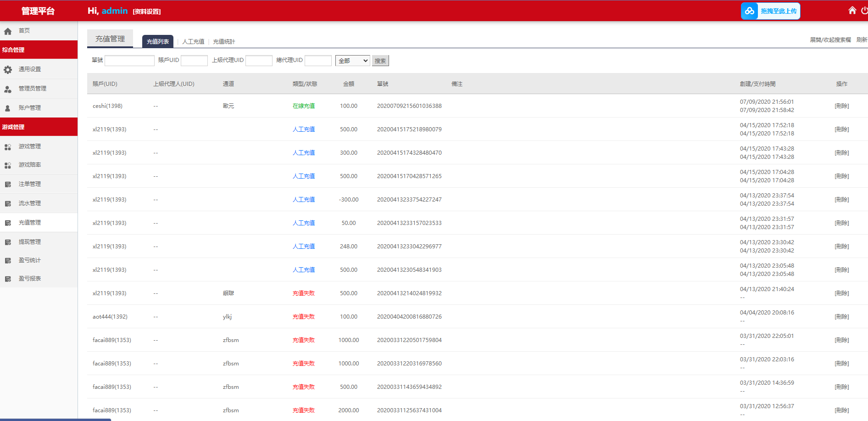Switch to the 人工充值 tab
Image resolution: width=868 pixels, height=421 pixels.
point(193,42)
